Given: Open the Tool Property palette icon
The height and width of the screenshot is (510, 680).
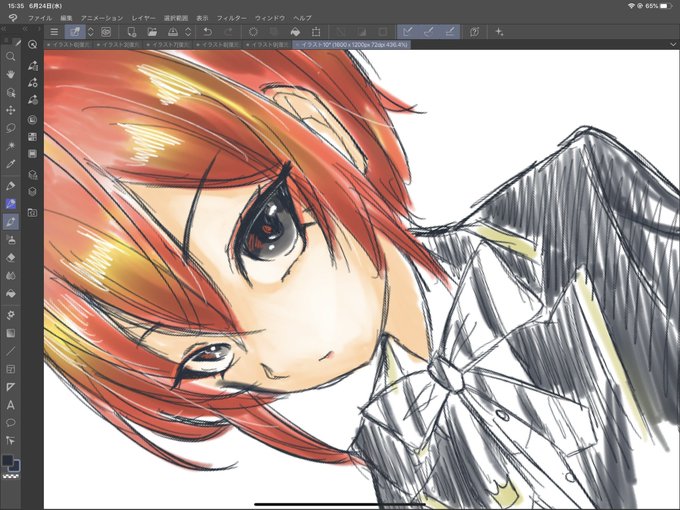Looking at the screenshot, I should pos(33,83).
